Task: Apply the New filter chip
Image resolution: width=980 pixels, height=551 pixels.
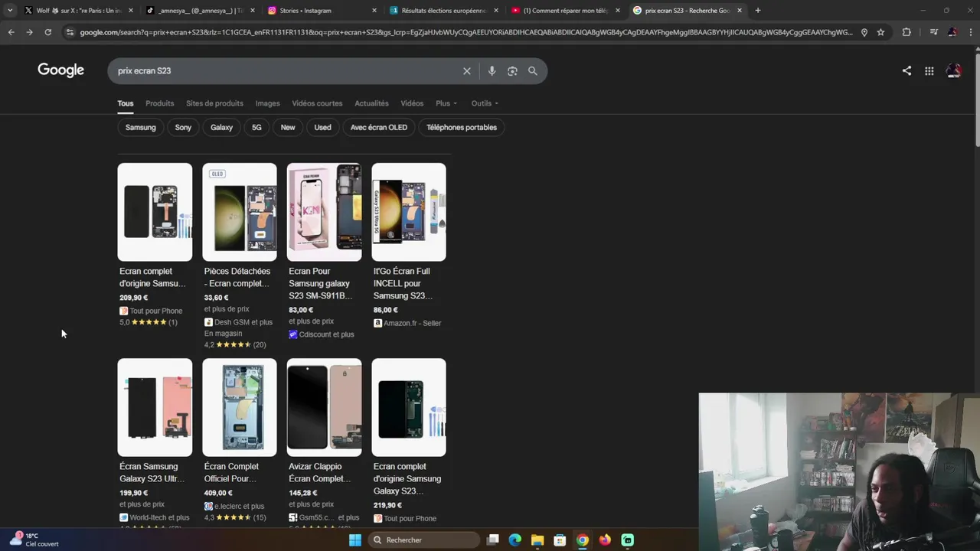Action: pos(288,128)
